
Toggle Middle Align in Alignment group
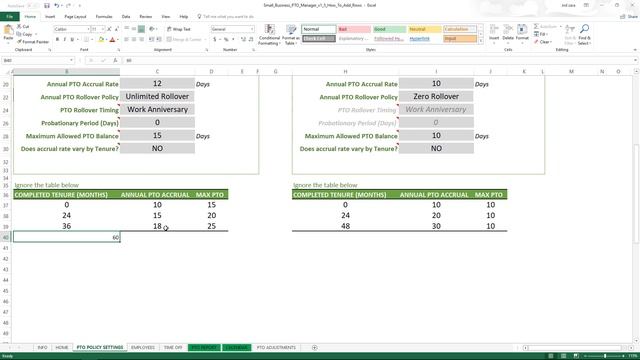point(133,29)
